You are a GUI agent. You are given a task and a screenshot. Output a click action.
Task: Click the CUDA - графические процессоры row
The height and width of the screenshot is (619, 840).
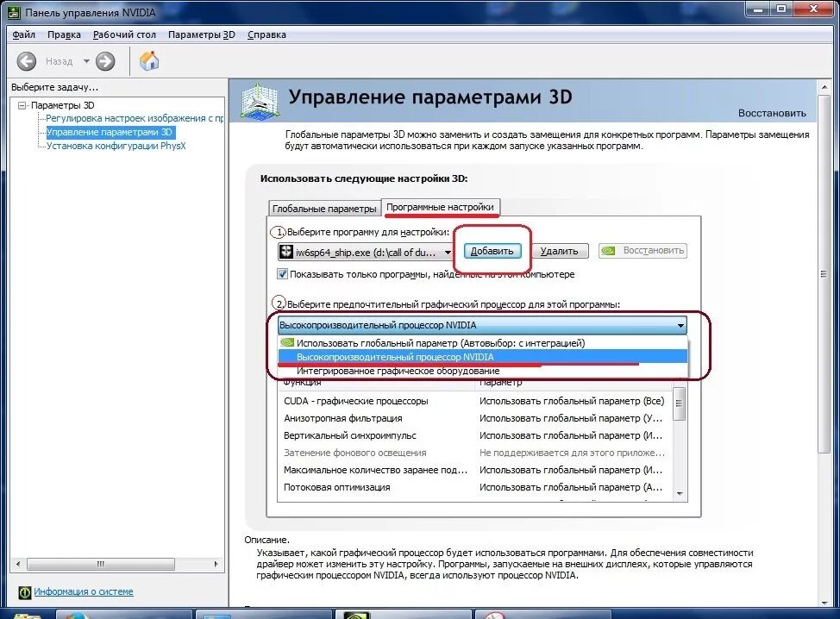click(474, 401)
